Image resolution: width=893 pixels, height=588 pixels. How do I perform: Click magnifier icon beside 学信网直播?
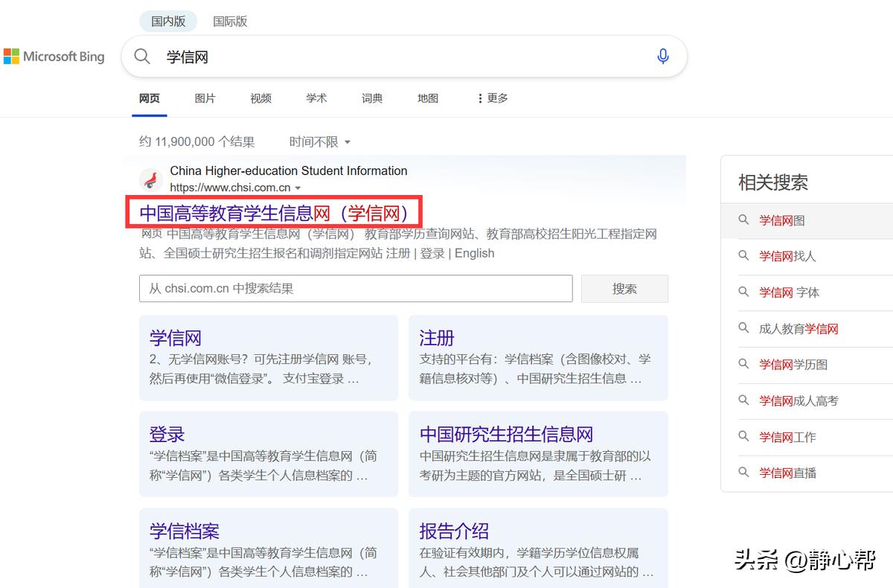coord(743,472)
